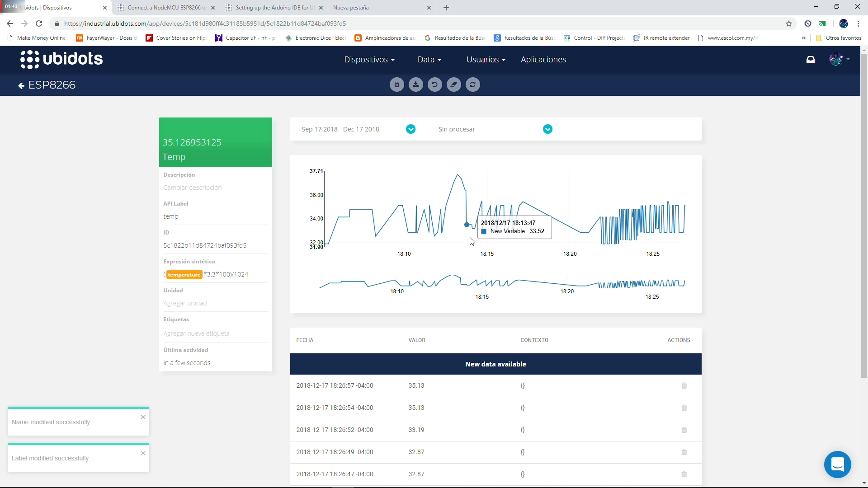Open the 'Sin procesar' aggregation dropdown

tap(547, 129)
